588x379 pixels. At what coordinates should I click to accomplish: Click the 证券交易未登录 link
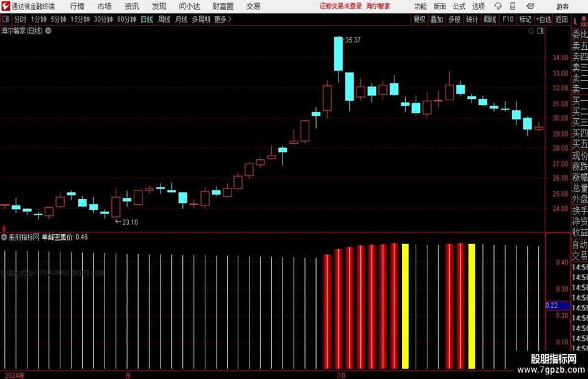pos(341,6)
